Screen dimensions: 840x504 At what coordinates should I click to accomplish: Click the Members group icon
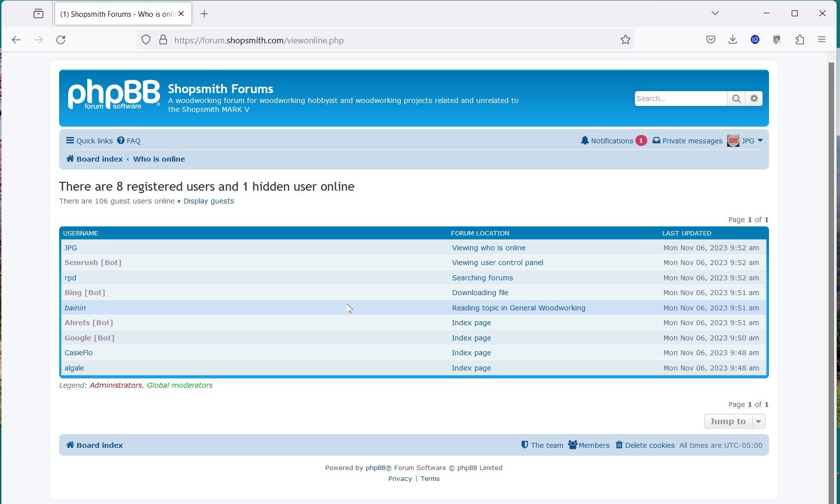click(x=572, y=444)
